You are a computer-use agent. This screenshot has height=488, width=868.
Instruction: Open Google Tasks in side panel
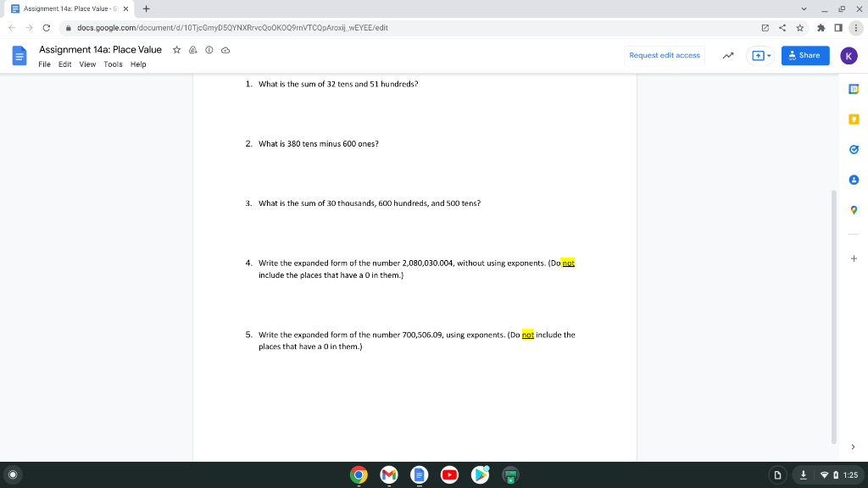854,149
